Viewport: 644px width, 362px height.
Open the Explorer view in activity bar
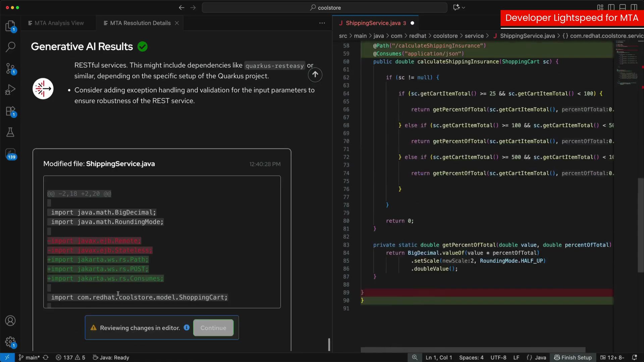(x=10, y=26)
